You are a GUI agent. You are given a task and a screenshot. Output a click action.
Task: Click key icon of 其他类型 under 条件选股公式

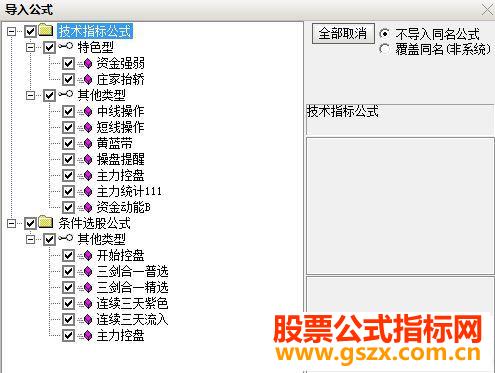pos(65,238)
